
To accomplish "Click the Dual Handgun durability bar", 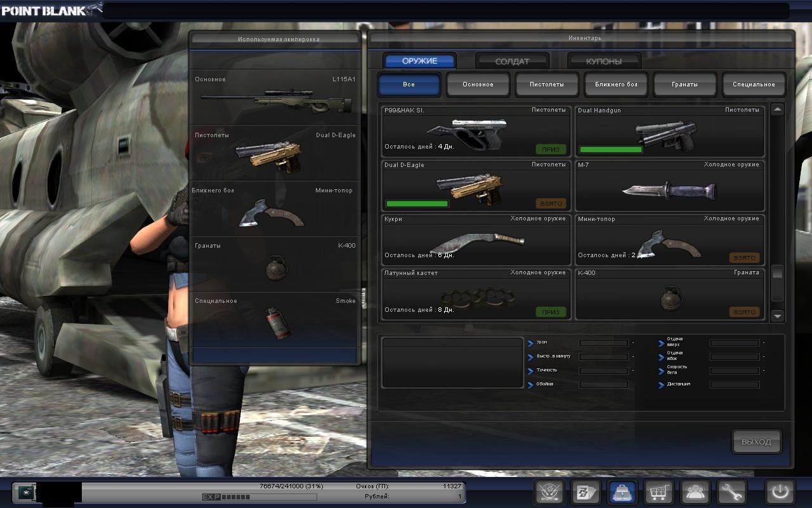I will tap(611, 150).
